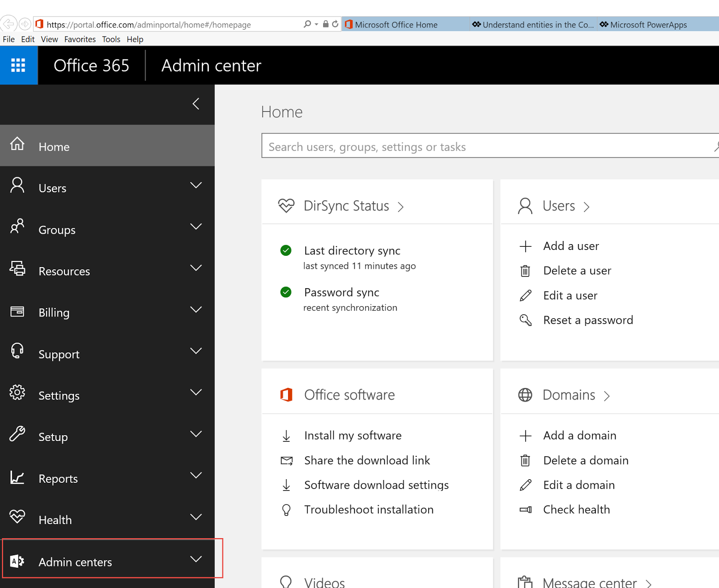Image resolution: width=719 pixels, height=588 pixels.
Task: Click the Reset a password link
Action: point(588,320)
